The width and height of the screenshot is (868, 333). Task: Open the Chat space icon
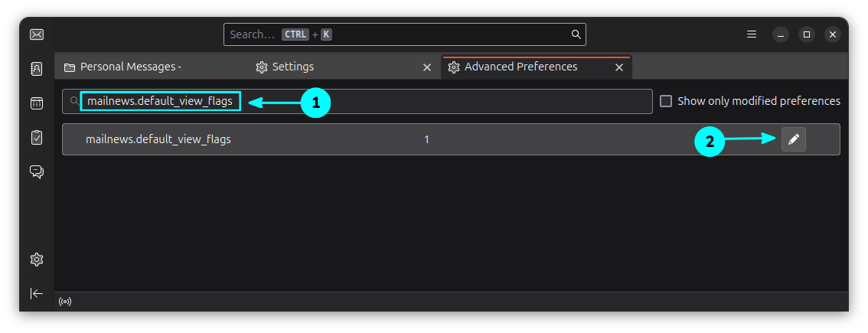(36, 171)
